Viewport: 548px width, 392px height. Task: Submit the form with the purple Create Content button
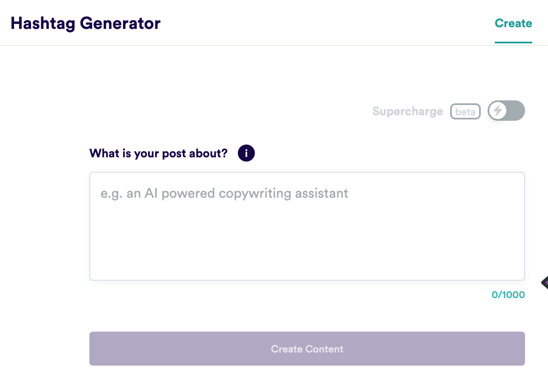pyautogui.click(x=307, y=349)
